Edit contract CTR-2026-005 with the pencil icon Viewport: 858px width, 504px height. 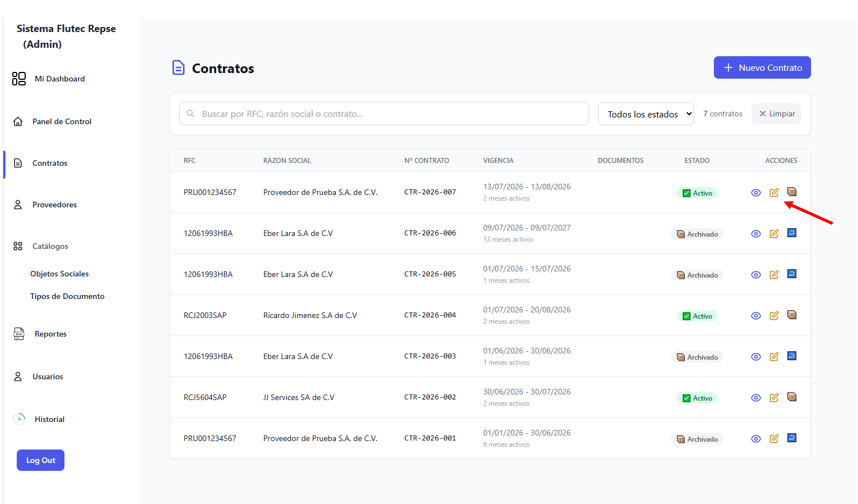point(774,275)
